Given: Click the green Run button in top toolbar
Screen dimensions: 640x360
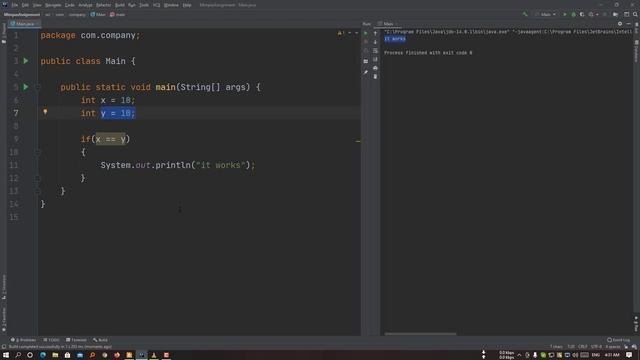Looking at the screenshot, I should pos(565,14).
